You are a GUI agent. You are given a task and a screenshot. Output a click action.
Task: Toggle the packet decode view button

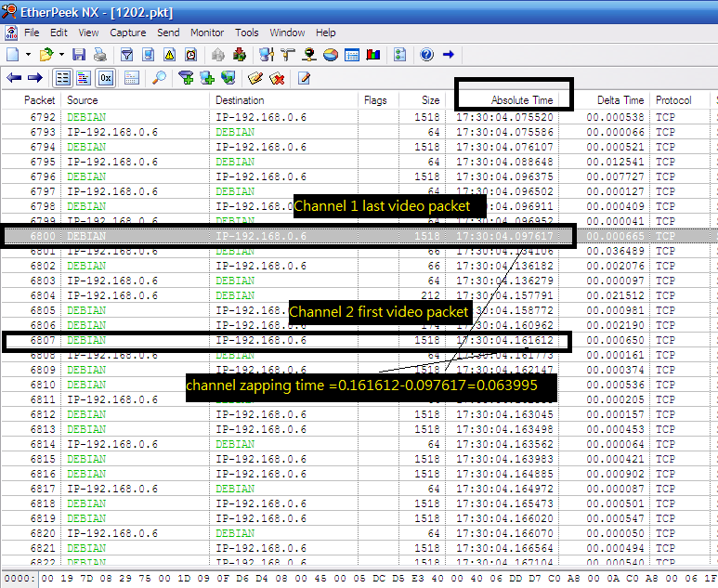pyautogui.click(x=84, y=78)
